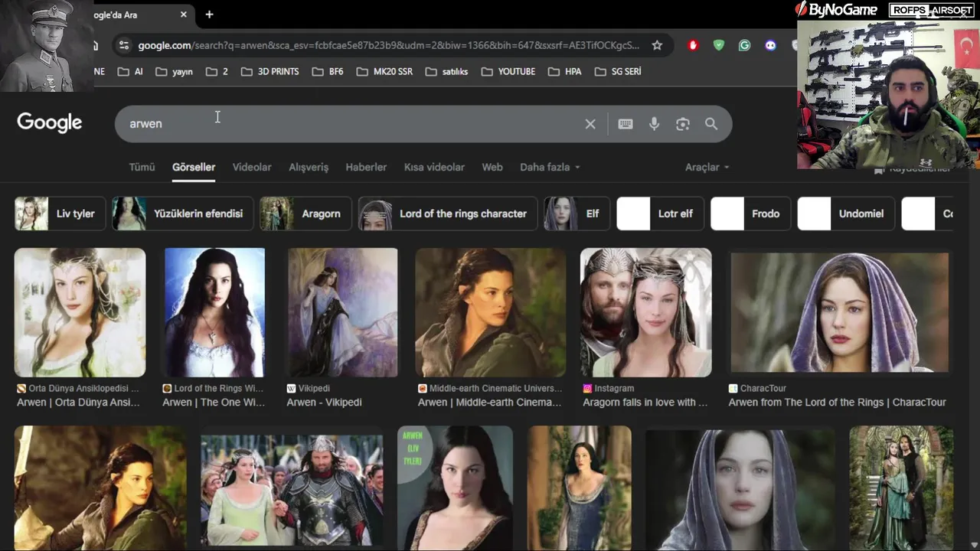Open the BF6 bookmarks folder

[328, 71]
